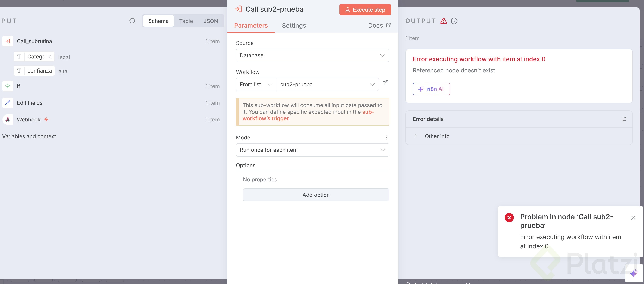Click the output info circle icon

(454, 21)
